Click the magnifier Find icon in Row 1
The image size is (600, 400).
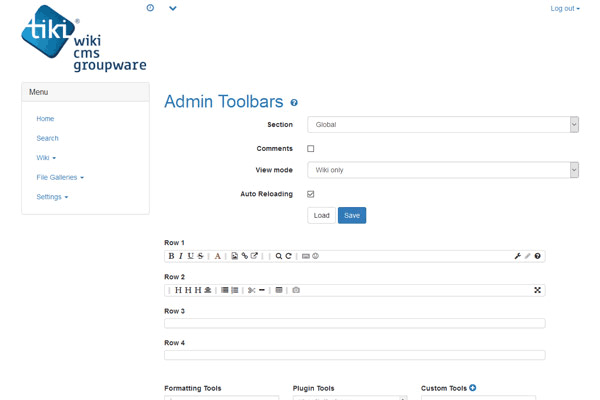pyautogui.click(x=279, y=256)
